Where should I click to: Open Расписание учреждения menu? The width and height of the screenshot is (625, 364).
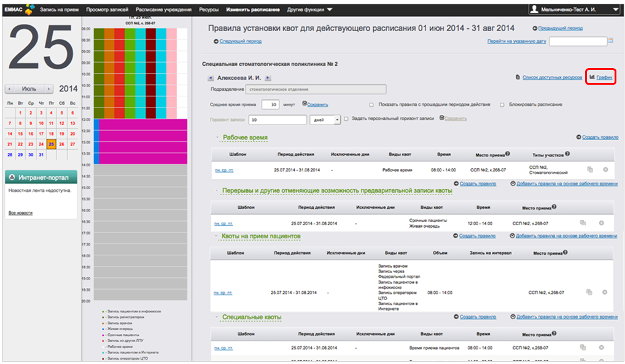pyautogui.click(x=163, y=10)
